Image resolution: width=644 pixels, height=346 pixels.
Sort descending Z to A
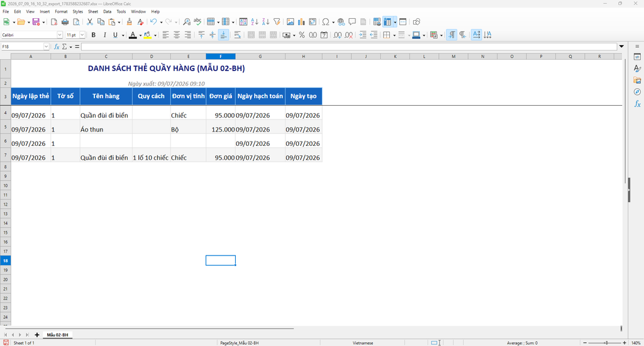pyautogui.click(x=266, y=22)
